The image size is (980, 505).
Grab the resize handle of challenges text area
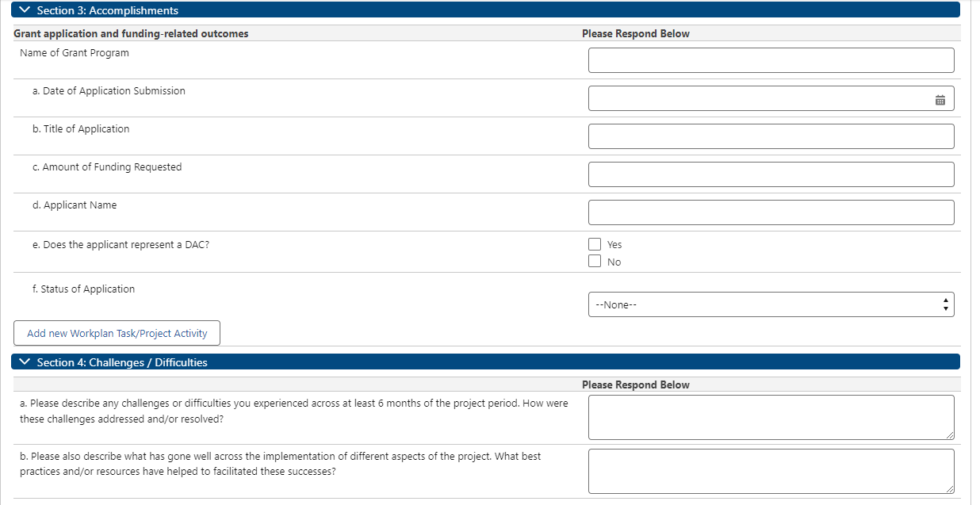click(x=950, y=435)
